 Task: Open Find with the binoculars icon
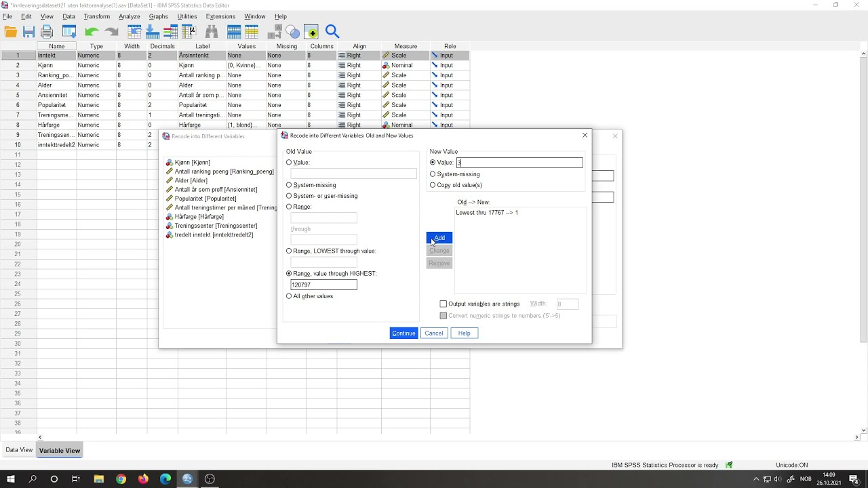(x=212, y=32)
